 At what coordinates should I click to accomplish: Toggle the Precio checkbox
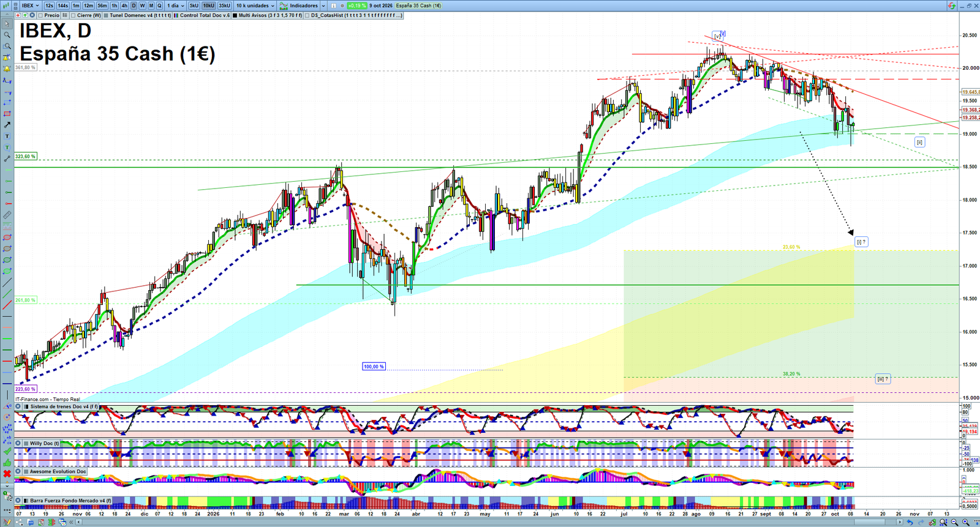(x=40, y=15)
